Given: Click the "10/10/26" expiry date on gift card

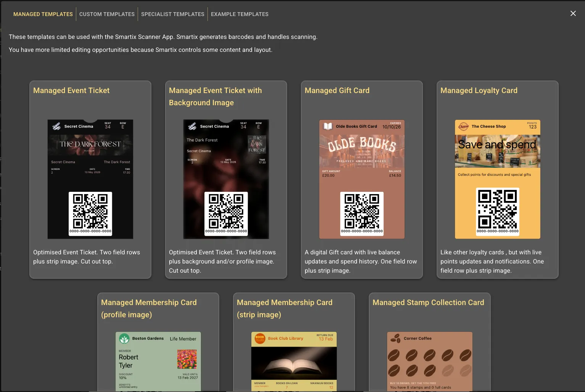Looking at the screenshot, I should pos(392,127).
